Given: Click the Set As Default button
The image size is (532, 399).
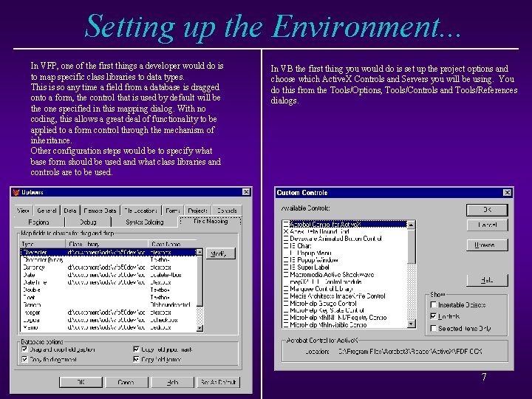Looking at the screenshot, I should click(x=218, y=382).
